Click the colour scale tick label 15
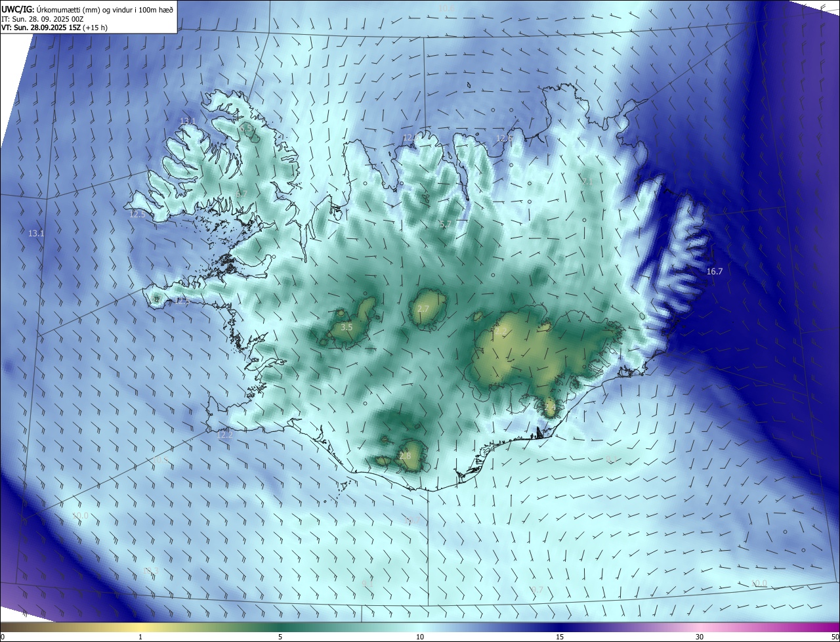Image resolution: width=840 pixels, height=642 pixels. click(560, 637)
